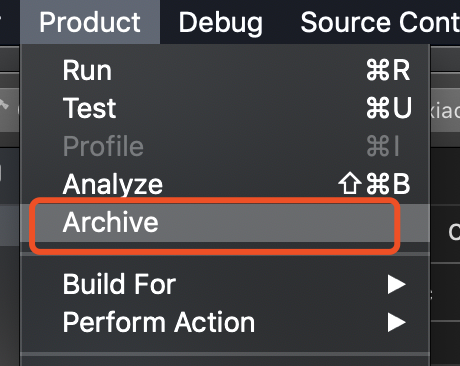
Task: Choose Run from the Product menu
Action: 225,70
